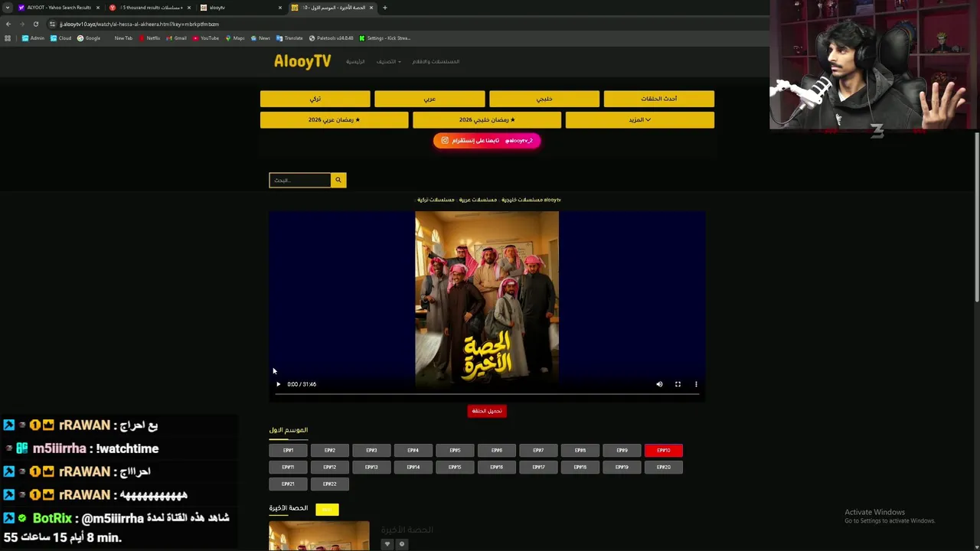Play the video in the player

278,384
